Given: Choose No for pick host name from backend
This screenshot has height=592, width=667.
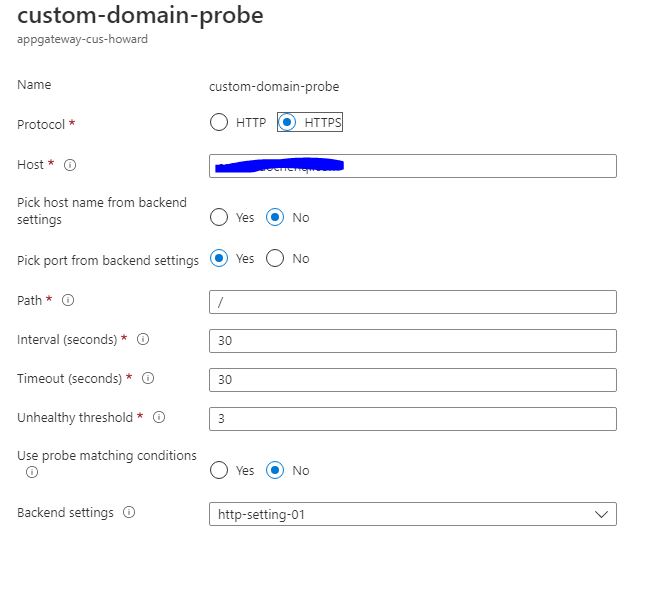Looking at the screenshot, I should [x=275, y=217].
